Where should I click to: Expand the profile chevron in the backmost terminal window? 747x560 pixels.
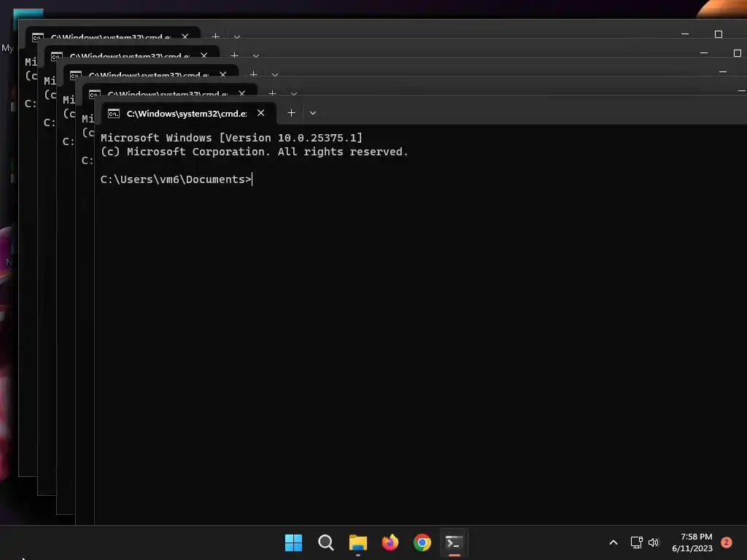point(237,36)
